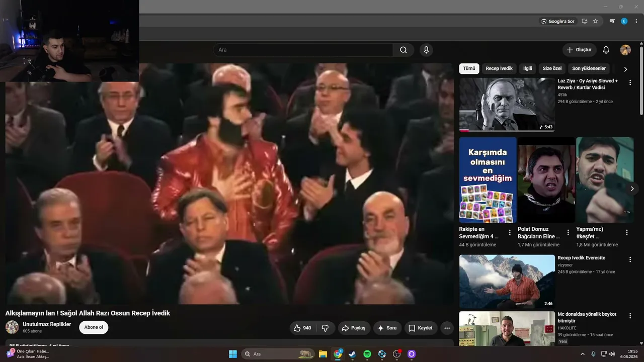Open options for Mc donaldsa yönelik boykot video
Screen dimensions: 644x362
tap(630, 316)
